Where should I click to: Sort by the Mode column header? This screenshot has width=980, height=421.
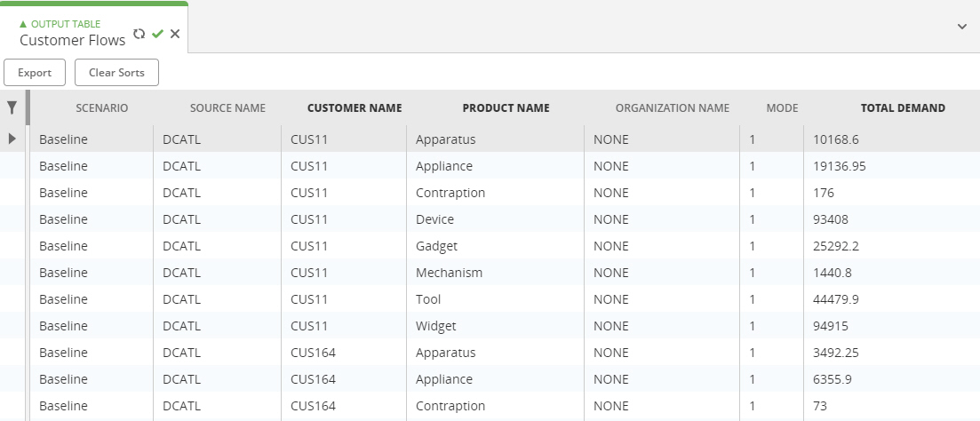click(x=782, y=108)
